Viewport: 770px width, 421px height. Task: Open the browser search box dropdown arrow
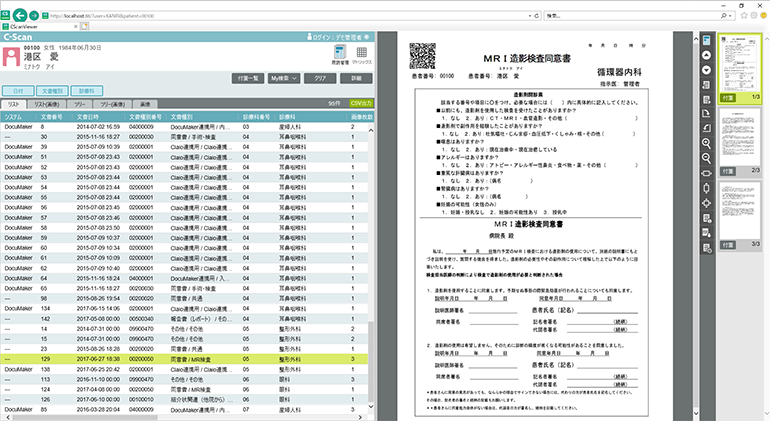(730, 16)
